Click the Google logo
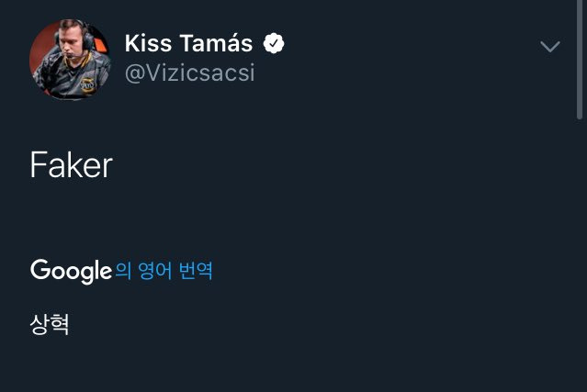Image resolution: width=587 pixels, height=392 pixels. [71, 271]
